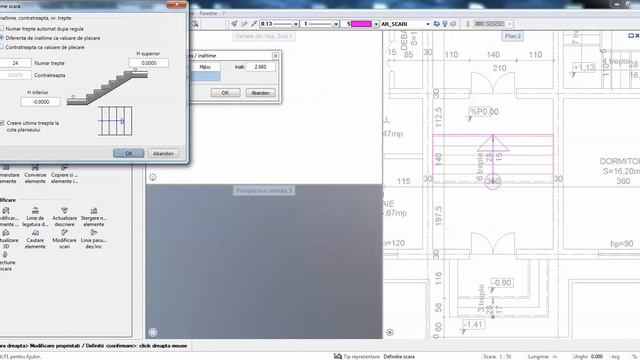Click the view wheel icon in perspective viewport
The image size is (640, 360).
[x=153, y=332]
